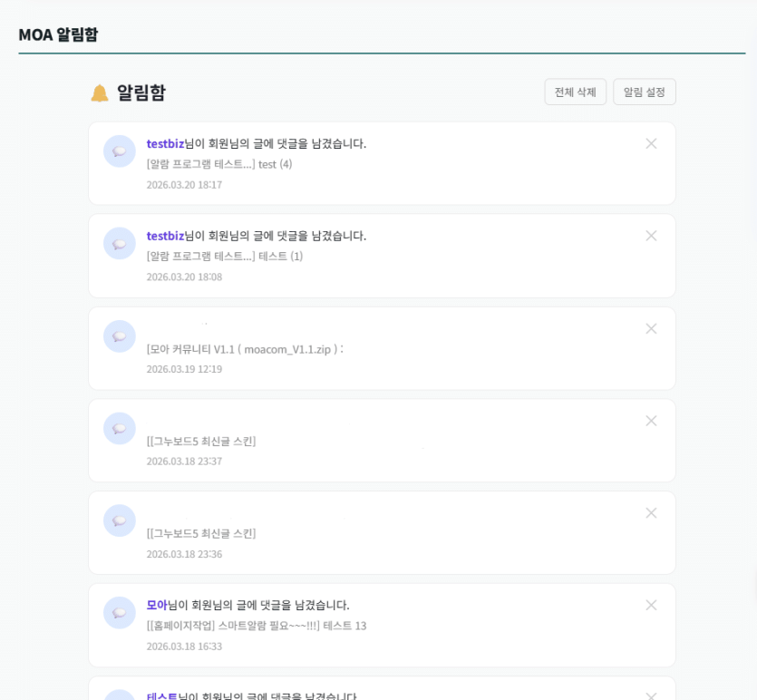Click the testbiz username link
The image size is (757, 700).
click(164, 141)
